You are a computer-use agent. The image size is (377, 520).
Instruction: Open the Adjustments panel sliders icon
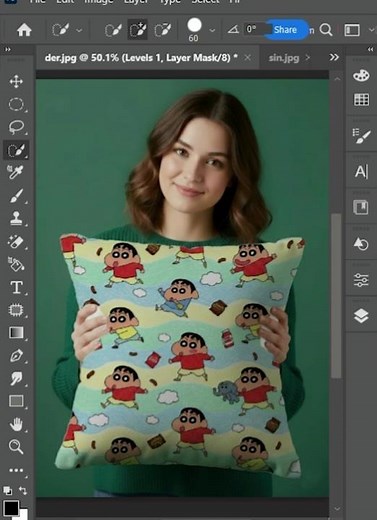tap(361, 280)
